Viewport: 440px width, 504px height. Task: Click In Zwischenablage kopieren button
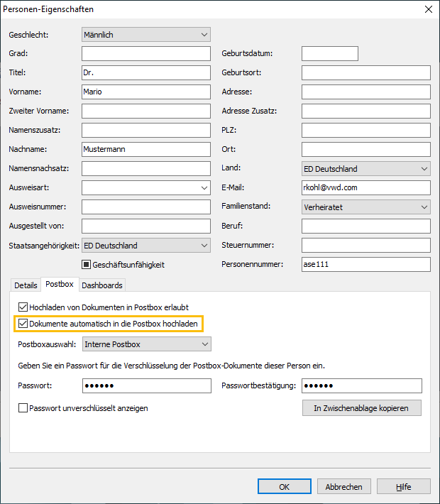tap(361, 408)
